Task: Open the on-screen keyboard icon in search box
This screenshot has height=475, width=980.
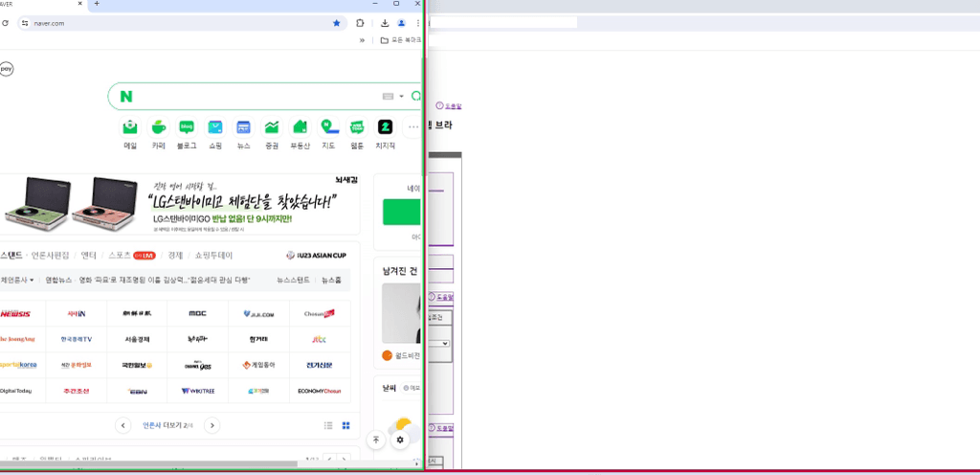Action: (389, 97)
